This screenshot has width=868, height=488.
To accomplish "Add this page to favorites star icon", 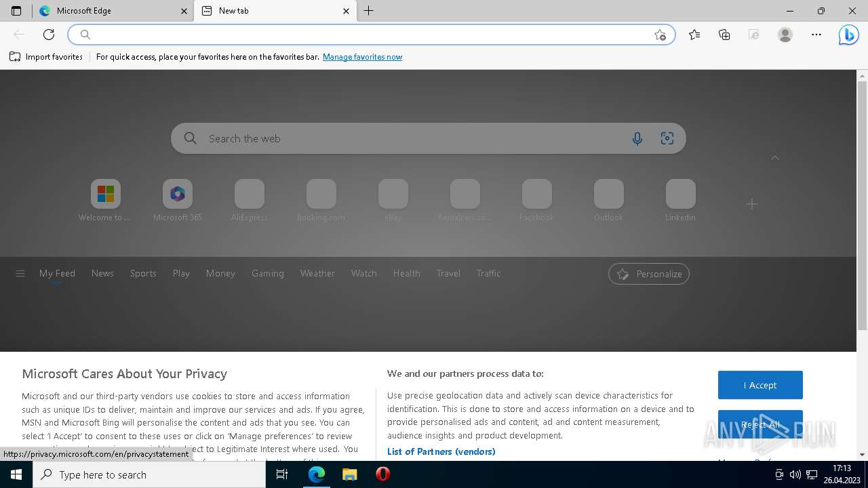I will [660, 35].
